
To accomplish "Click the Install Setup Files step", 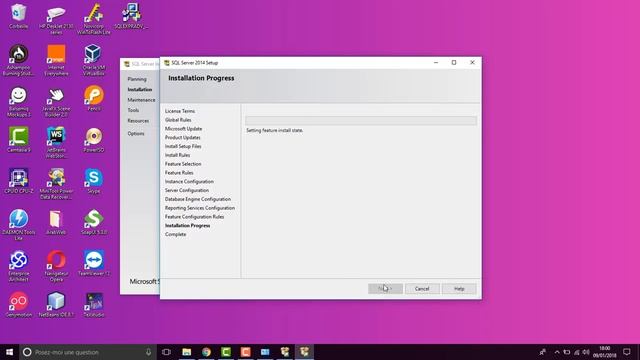I will (183, 146).
